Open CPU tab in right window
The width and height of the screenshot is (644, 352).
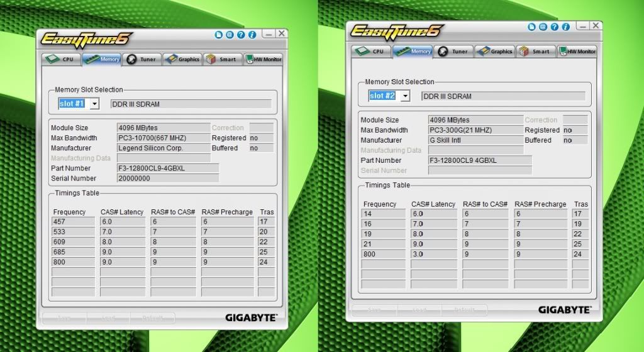[371, 52]
